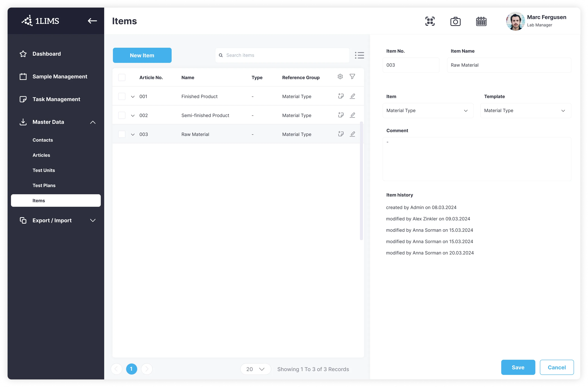Open the Template dropdown
This screenshot has width=588, height=387.
coord(525,111)
